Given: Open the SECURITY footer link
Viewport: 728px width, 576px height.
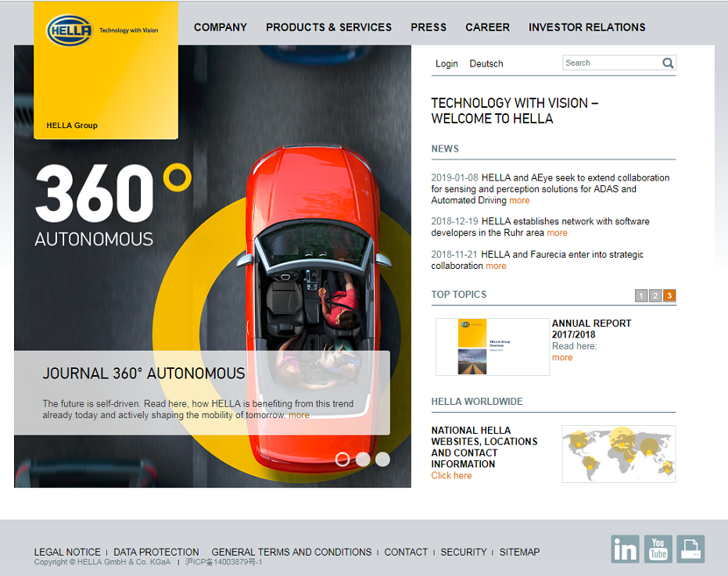Looking at the screenshot, I should point(464,553).
